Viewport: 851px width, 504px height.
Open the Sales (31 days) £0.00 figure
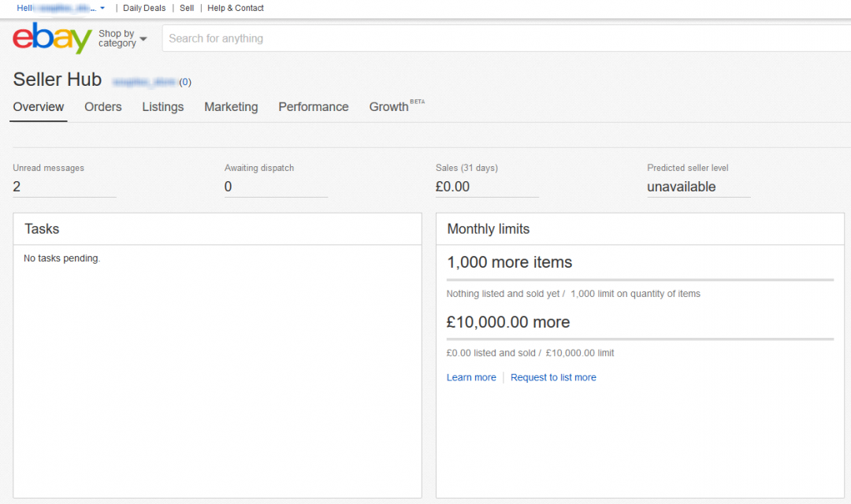452,187
